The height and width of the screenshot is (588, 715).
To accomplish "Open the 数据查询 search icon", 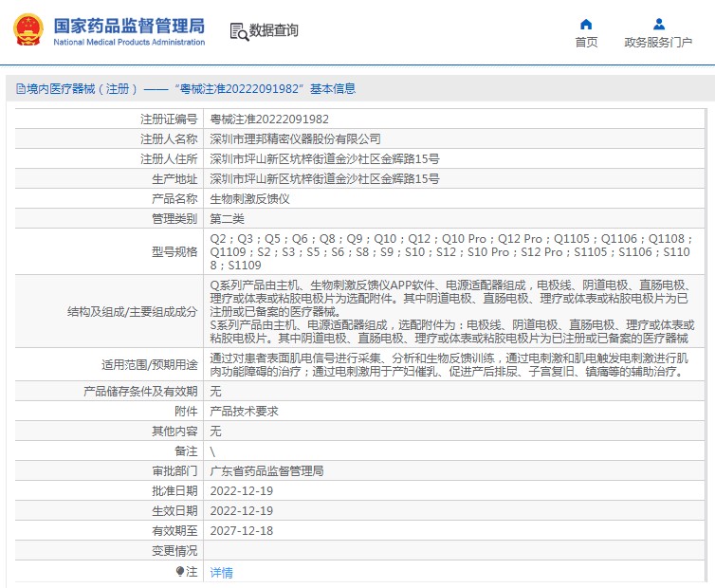I will pos(239,31).
